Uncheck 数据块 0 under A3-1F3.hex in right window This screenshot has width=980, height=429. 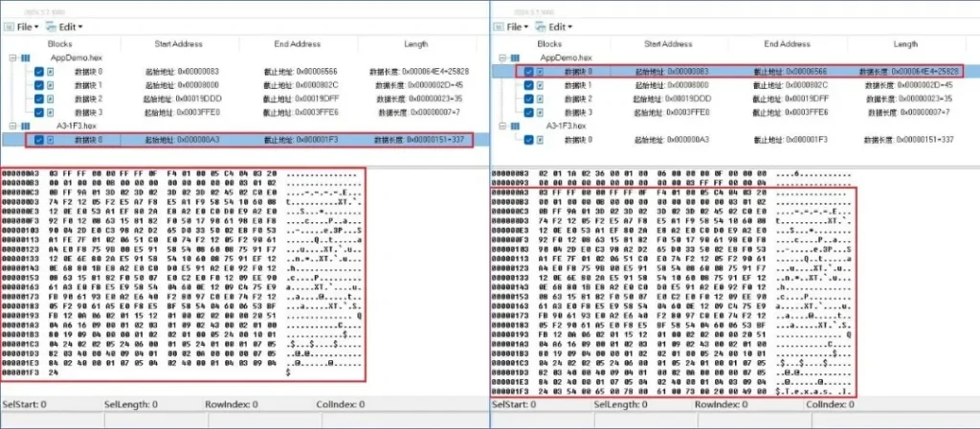(x=527, y=140)
